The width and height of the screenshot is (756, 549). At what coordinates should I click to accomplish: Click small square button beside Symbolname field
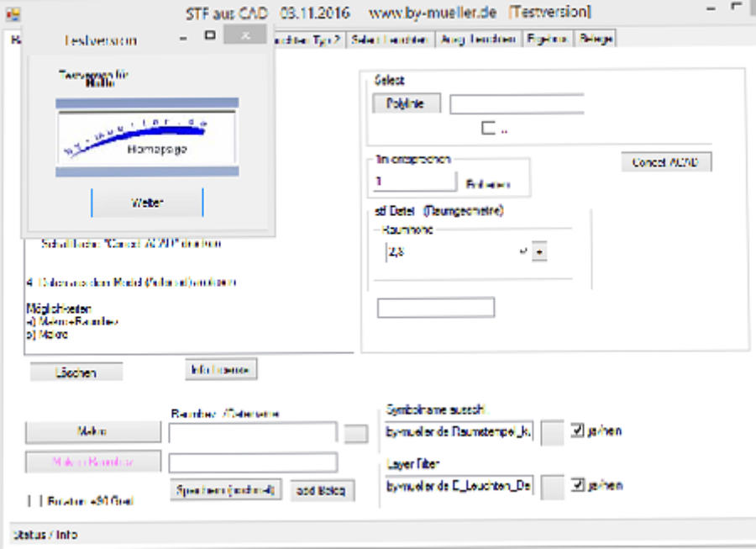552,432
